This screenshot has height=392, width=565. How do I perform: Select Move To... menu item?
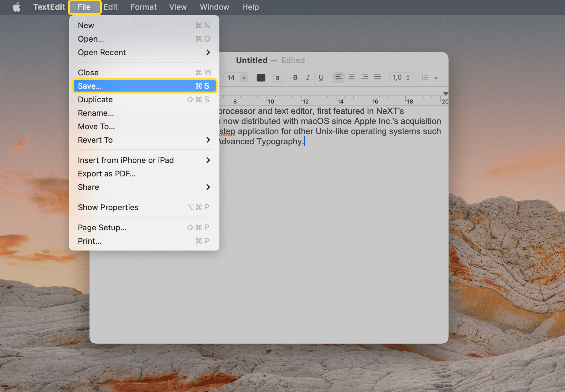pos(144,126)
